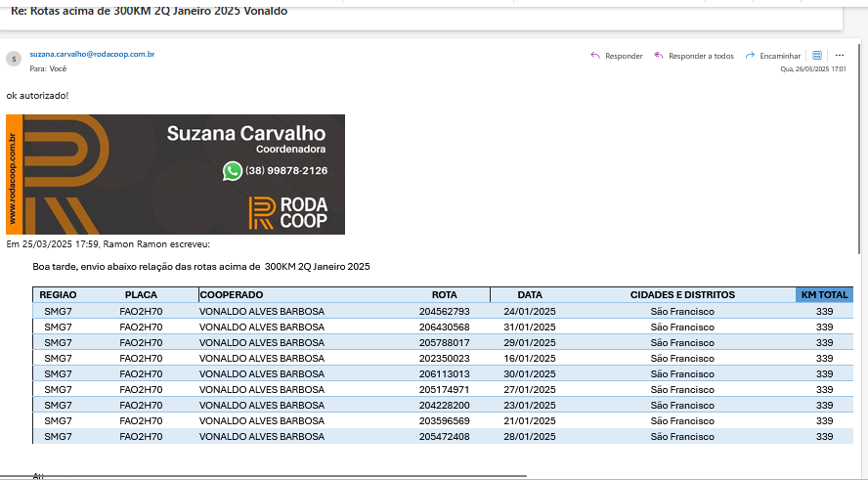
Task: Click the Suzana Carvalho signature banner image
Action: tap(176, 174)
